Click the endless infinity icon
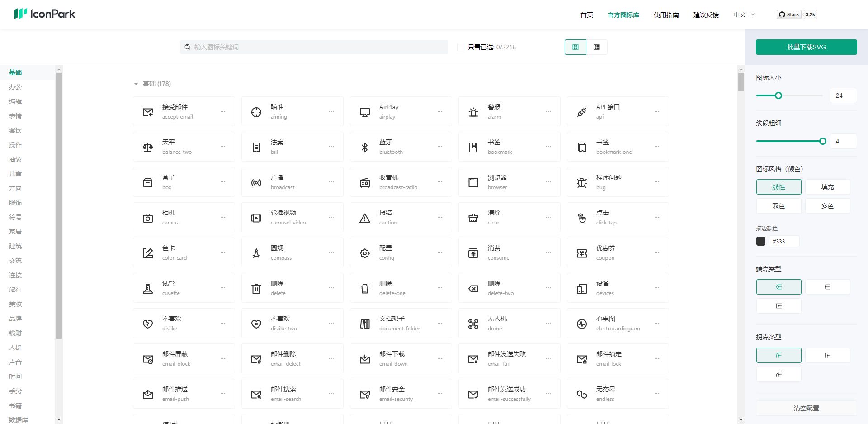868x424 pixels. click(x=582, y=394)
